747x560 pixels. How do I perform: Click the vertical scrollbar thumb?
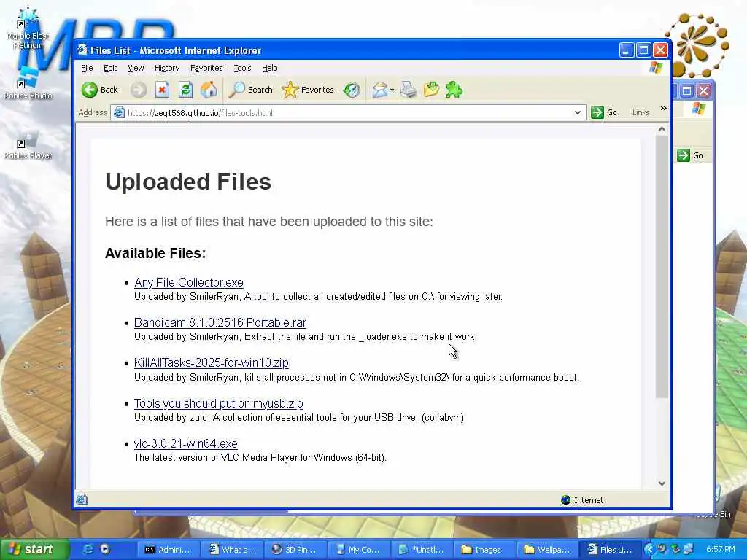662,267
